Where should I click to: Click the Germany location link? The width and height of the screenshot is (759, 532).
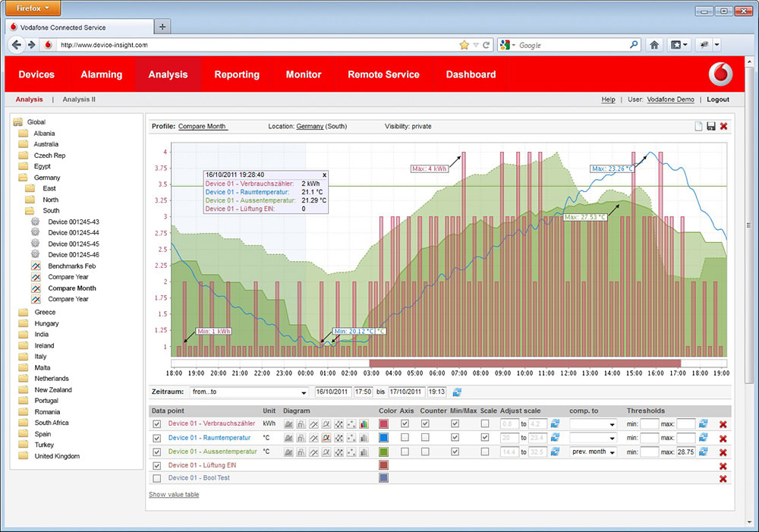(310, 126)
